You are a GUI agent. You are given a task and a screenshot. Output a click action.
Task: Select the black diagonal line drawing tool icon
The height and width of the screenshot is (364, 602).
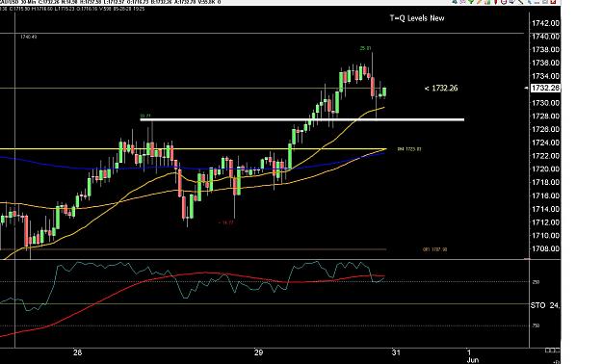[521, 2]
